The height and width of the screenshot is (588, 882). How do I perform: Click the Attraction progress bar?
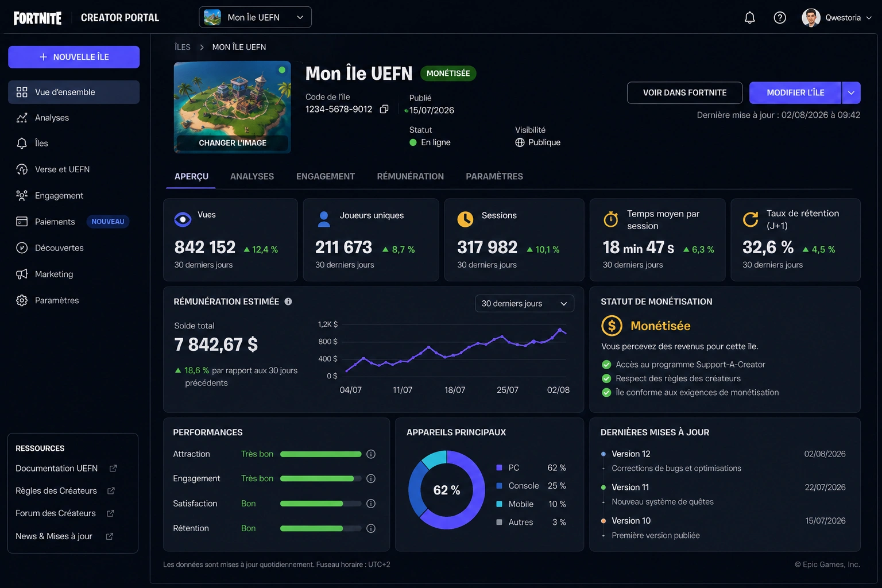[x=321, y=454]
